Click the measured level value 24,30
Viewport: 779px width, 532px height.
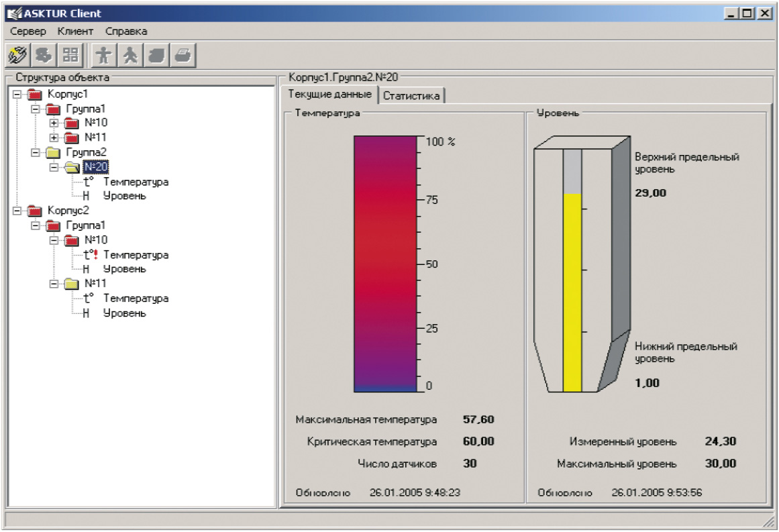[x=721, y=441]
